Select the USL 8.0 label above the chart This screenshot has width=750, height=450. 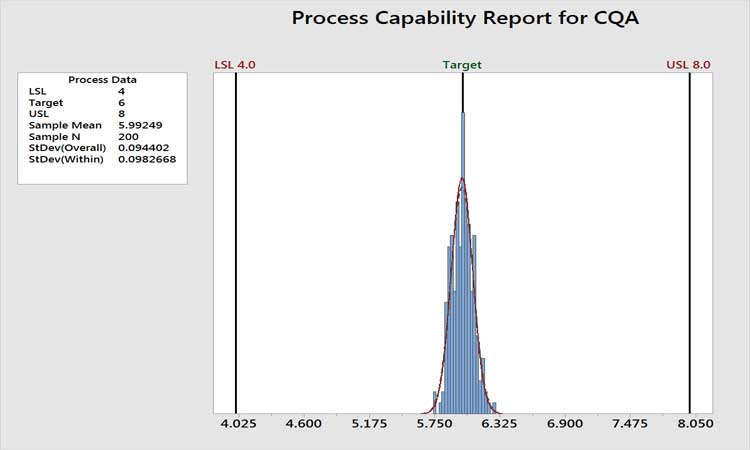click(688, 65)
